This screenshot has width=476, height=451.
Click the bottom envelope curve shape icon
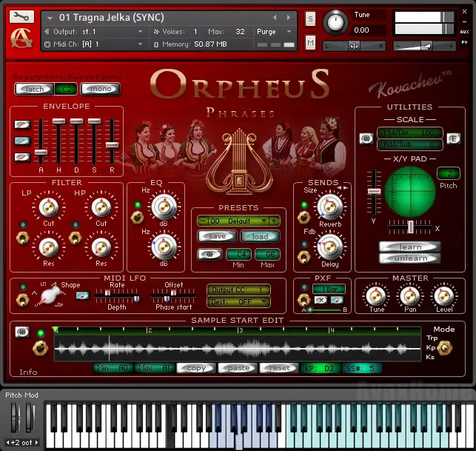[22, 157]
